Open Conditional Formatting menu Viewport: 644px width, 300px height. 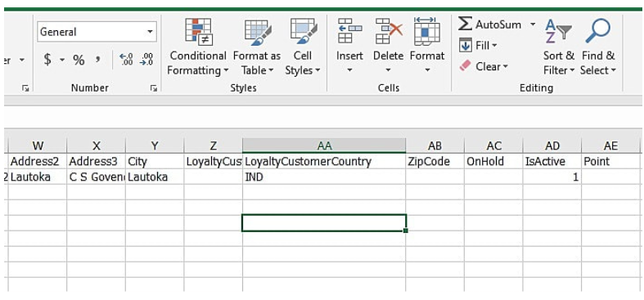click(197, 47)
